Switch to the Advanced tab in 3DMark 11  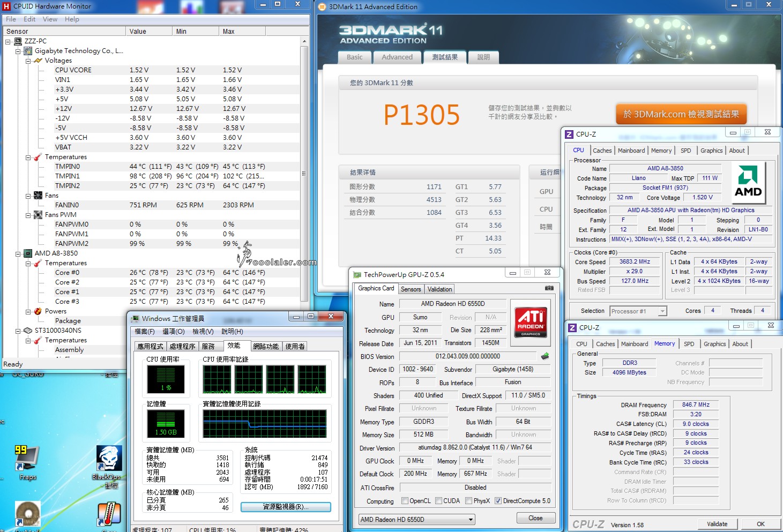pyautogui.click(x=397, y=57)
